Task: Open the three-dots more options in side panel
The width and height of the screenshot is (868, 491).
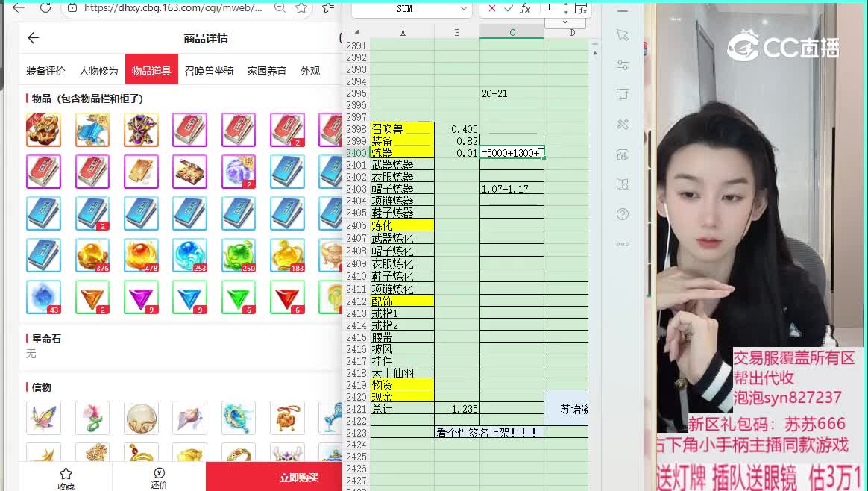Action: click(622, 243)
